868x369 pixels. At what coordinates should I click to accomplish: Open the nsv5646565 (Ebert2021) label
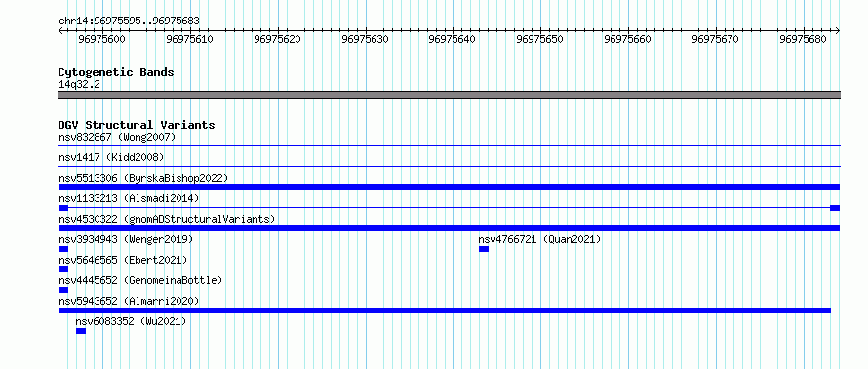point(123,260)
